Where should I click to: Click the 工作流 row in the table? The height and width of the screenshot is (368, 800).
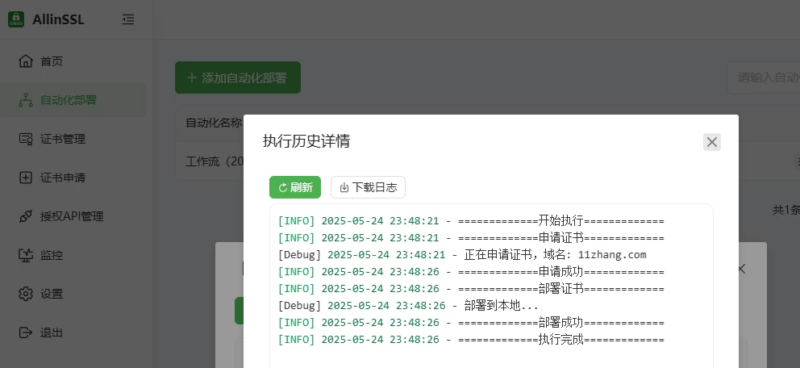(214, 162)
